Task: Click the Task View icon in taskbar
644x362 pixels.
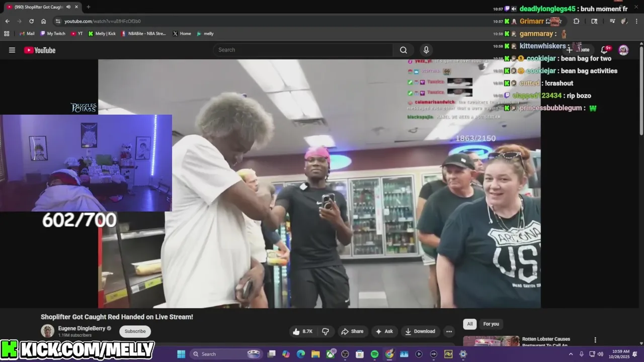Action: pos(271,354)
